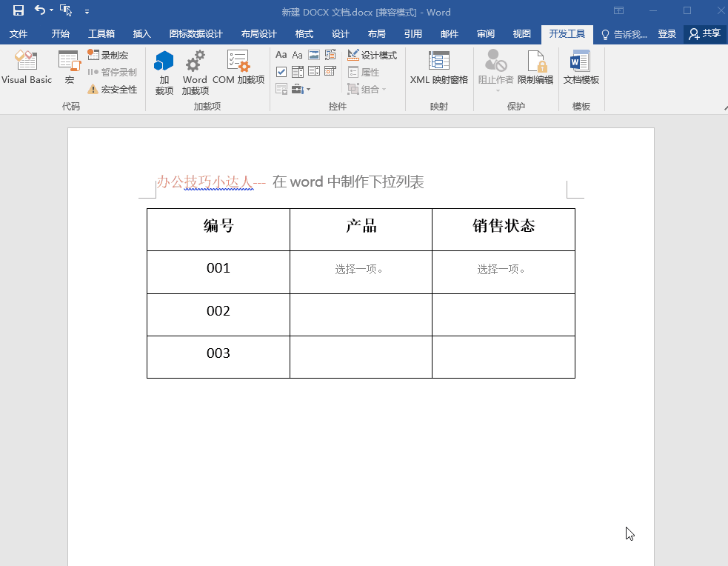Switch to the 插入 tab

[x=141, y=34]
